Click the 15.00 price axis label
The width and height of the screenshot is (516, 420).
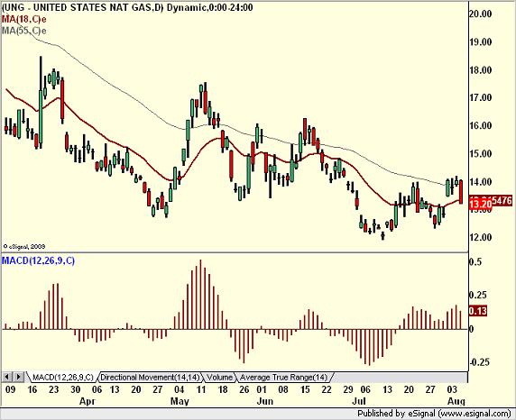(481, 153)
